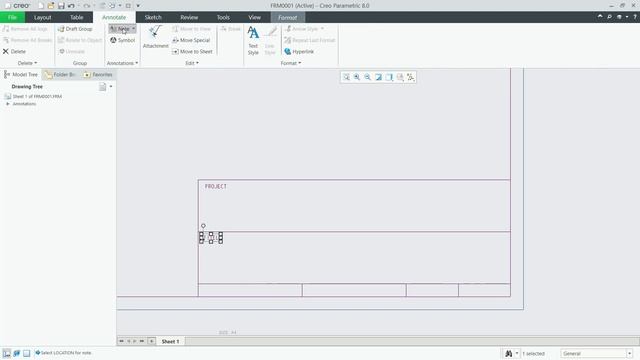This screenshot has width=640, height=360.
Task: Switch to the Tools ribbon tab
Action: (x=223, y=17)
